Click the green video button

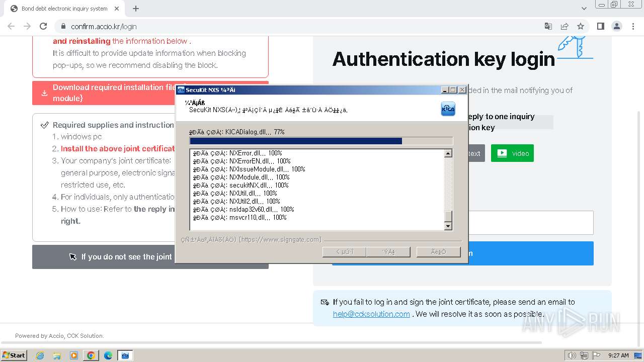pos(512,153)
